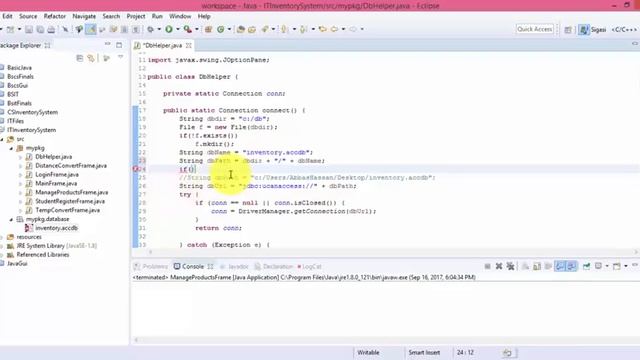Terminate the process in Console toolbar
640x360 pixels.
click(x=487, y=267)
